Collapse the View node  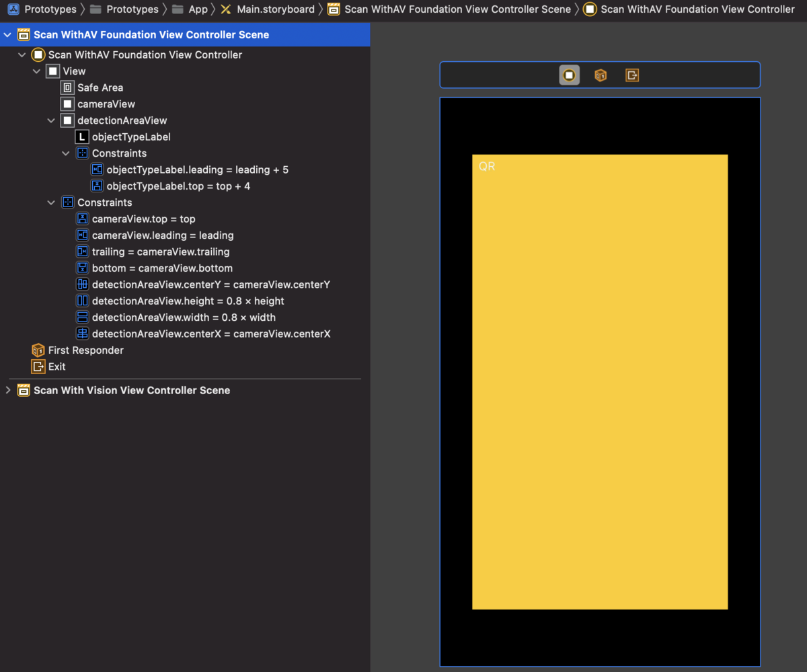[x=37, y=71]
